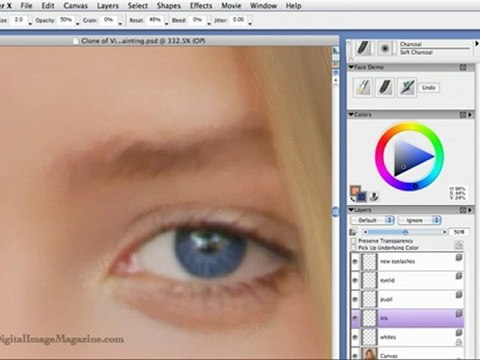
Task: Open the Size slider popup arrow
Action: [30, 23]
